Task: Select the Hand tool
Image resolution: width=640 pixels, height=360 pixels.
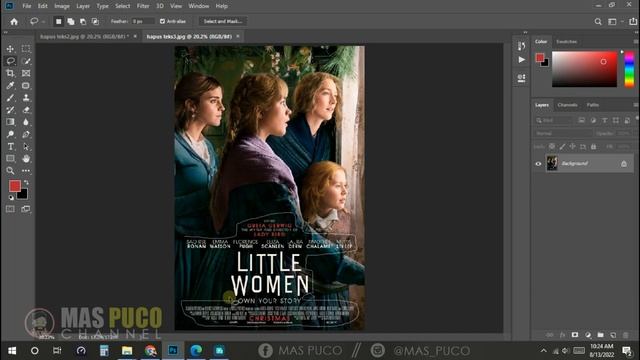Action: [26, 159]
